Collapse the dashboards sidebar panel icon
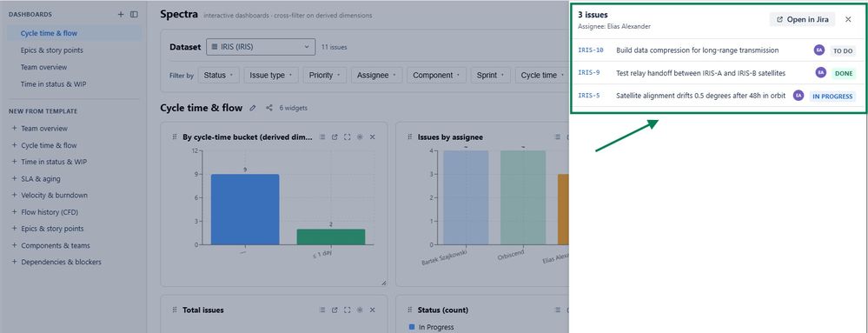The height and width of the screenshot is (333, 868). (x=134, y=15)
